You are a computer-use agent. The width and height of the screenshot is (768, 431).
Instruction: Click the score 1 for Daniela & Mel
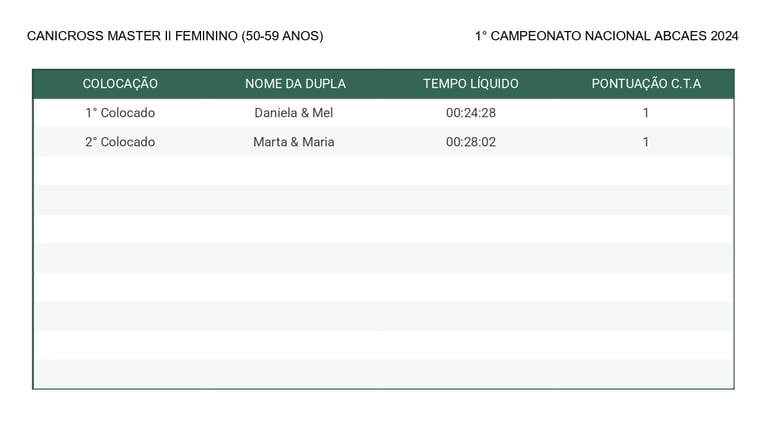[x=646, y=113]
